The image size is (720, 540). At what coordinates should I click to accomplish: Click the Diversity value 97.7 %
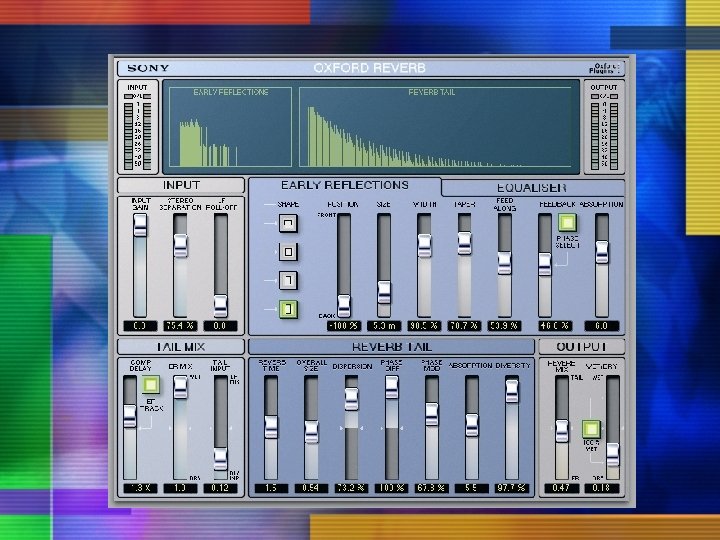512,488
